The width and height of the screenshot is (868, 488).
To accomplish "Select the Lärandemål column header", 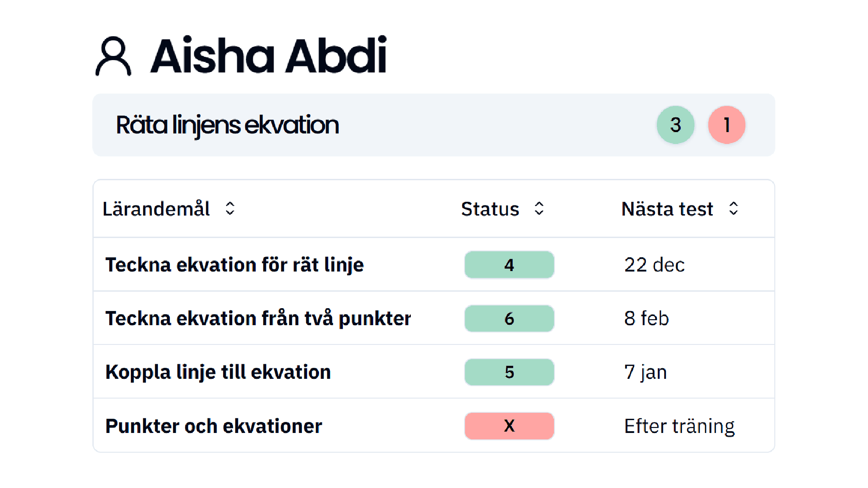I will click(x=157, y=209).
